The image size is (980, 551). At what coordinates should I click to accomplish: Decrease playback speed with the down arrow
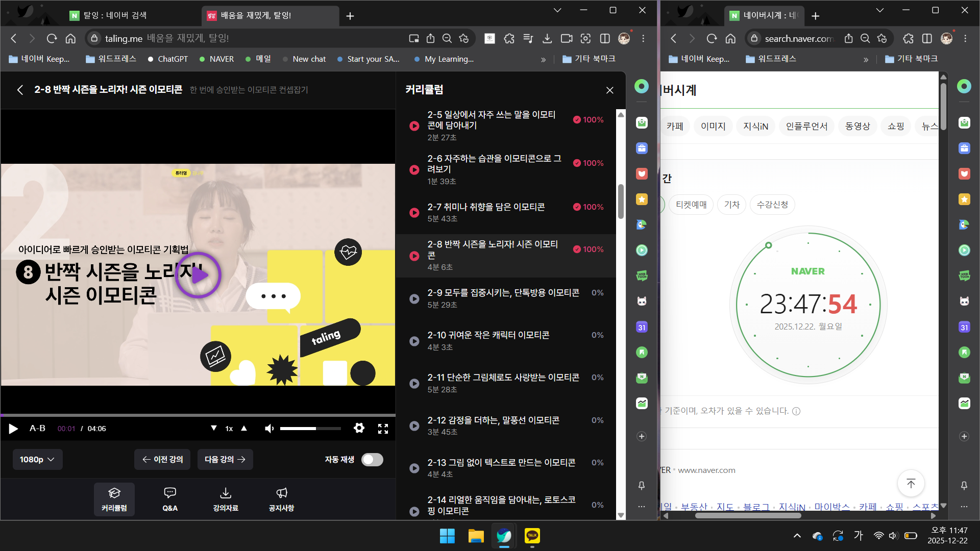pyautogui.click(x=214, y=428)
